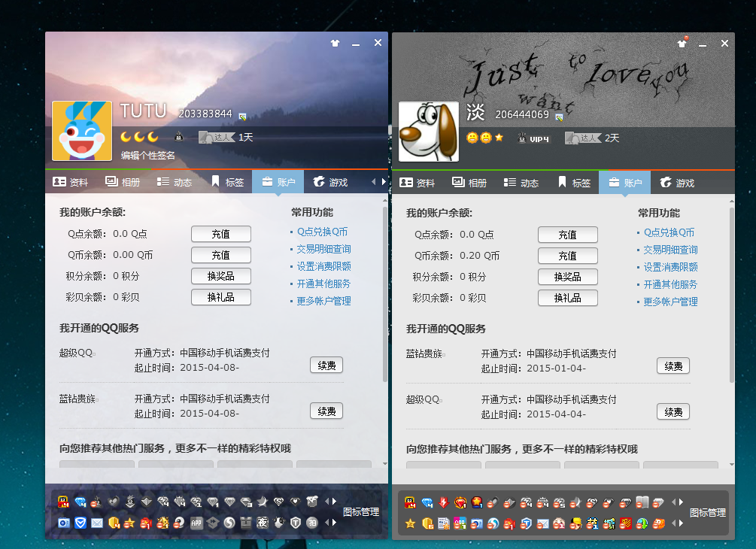This screenshot has height=549, width=756.
Task: Click the 拍 round icon in TUTU icon bar
Action: tap(312, 523)
